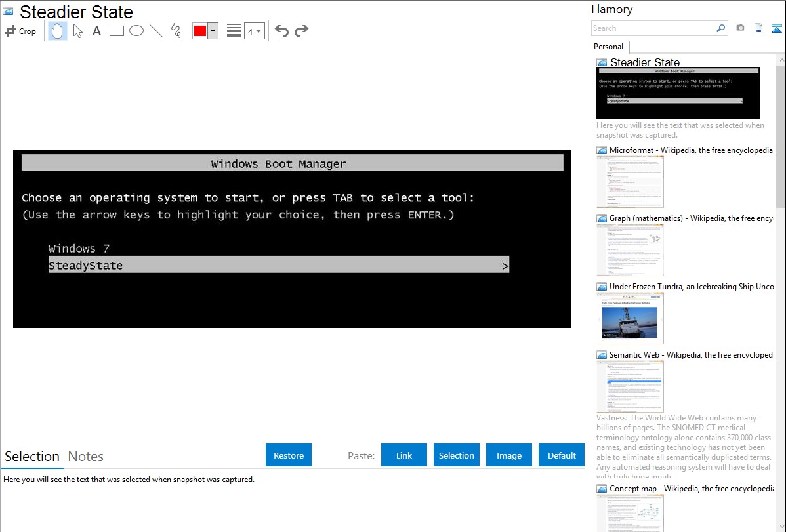This screenshot has width=786, height=532.
Task: Click the Image paste button
Action: coord(509,455)
